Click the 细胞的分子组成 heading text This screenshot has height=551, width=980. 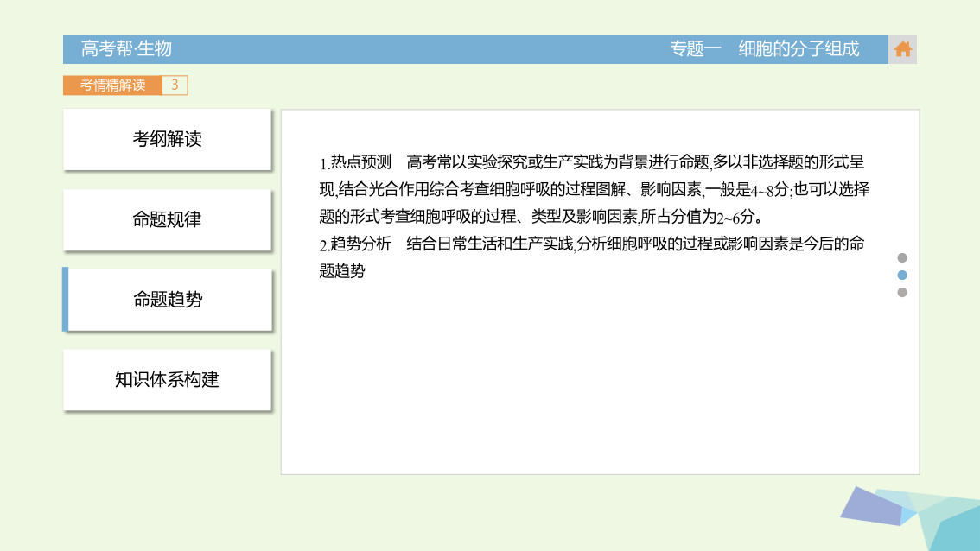coord(799,48)
